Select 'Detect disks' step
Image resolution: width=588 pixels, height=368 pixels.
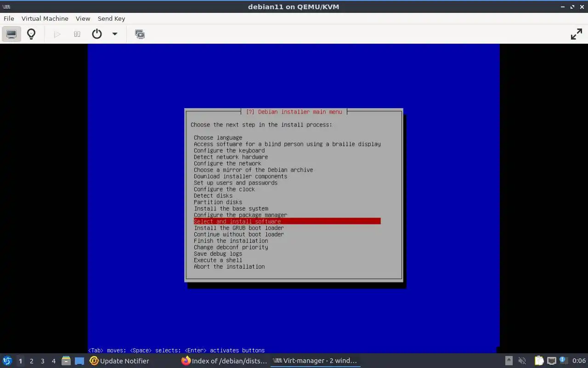[x=213, y=195]
